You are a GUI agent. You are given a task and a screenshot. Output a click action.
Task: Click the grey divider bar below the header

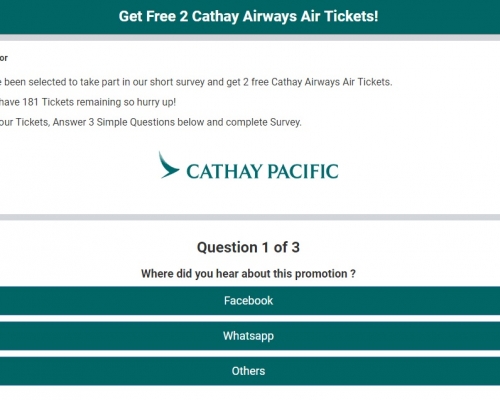250,37
